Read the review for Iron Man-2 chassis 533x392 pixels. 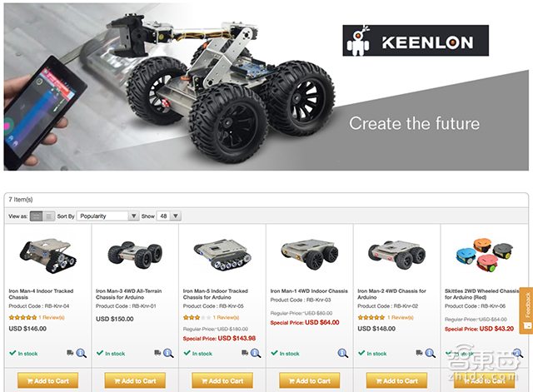pos(401,318)
